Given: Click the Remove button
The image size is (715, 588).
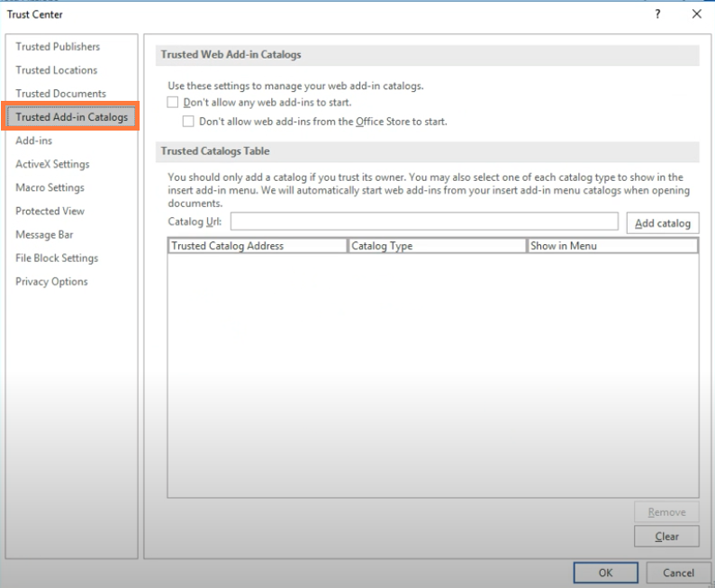Looking at the screenshot, I should click(666, 512).
